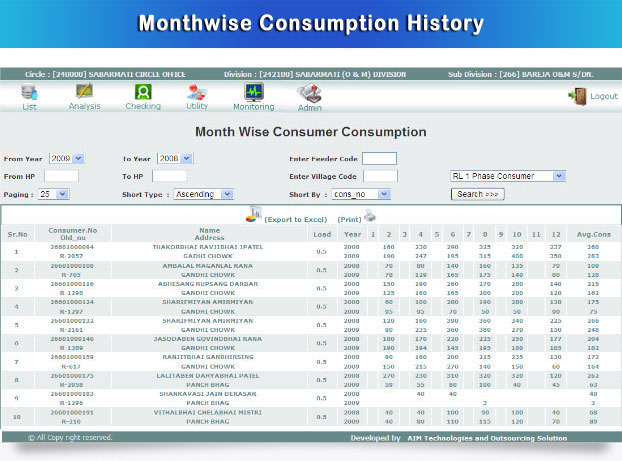Click the Admin icon
The width and height of the screenshot is (622, 461).
tap(309, 93)
